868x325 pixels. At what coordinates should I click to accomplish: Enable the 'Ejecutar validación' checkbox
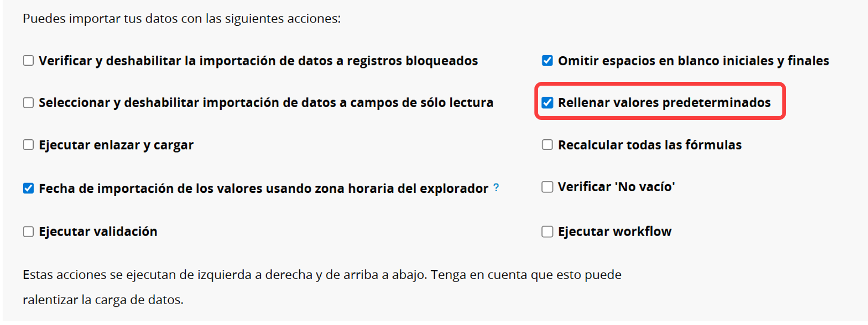[28, 232]
